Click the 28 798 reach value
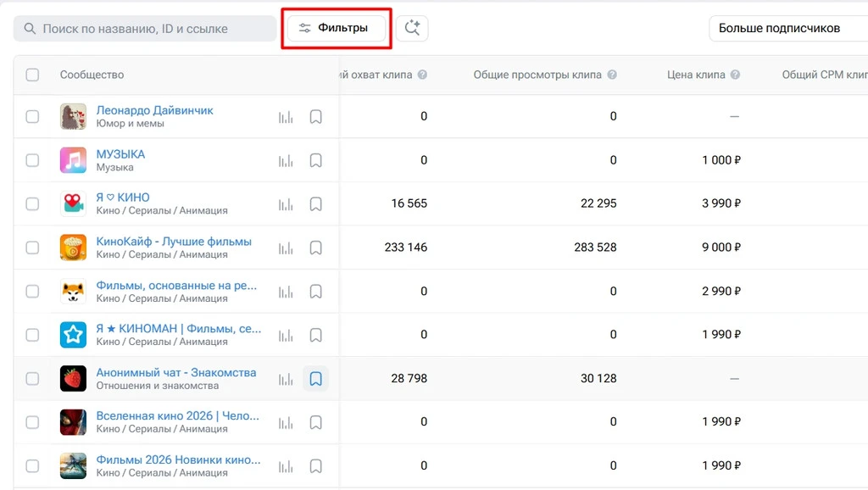 (409, 379)
